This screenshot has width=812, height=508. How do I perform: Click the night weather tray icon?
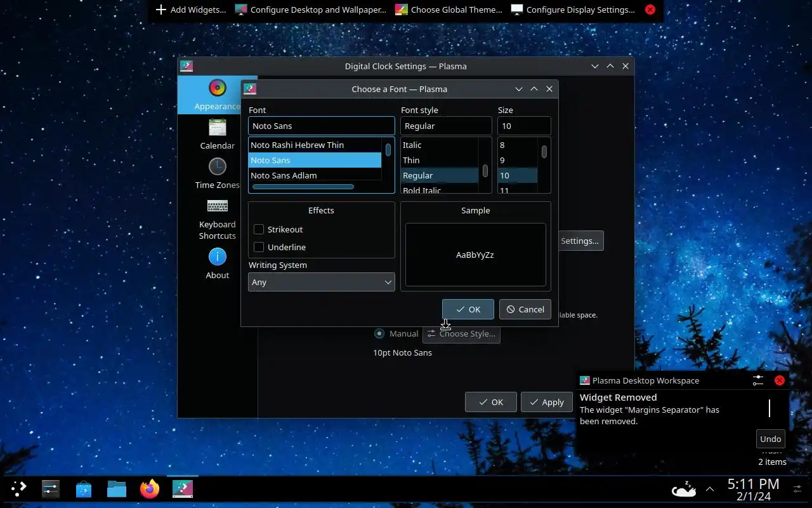(x=684, y=489)
